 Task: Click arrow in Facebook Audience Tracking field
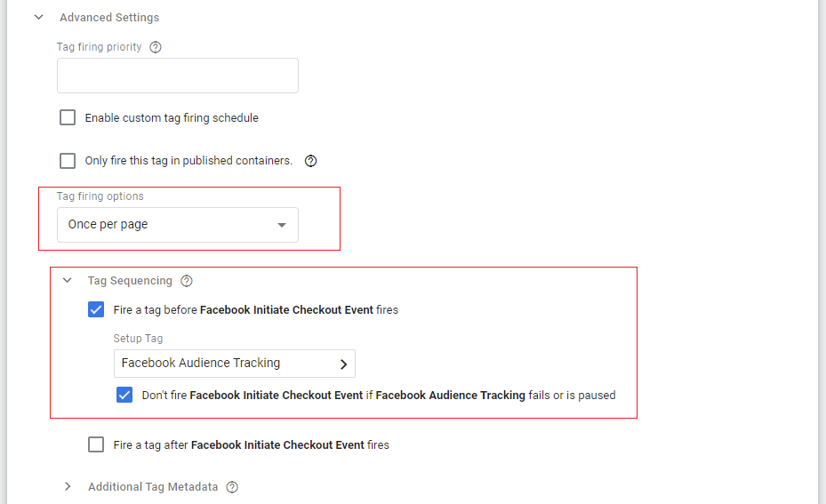click(x=344, y=364)
